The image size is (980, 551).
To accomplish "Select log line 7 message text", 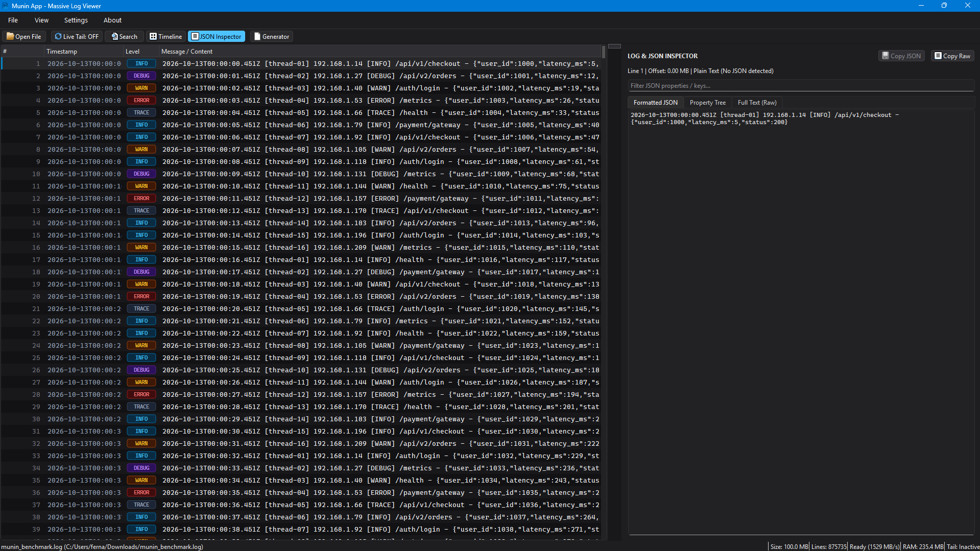I will tap(380, 137).
